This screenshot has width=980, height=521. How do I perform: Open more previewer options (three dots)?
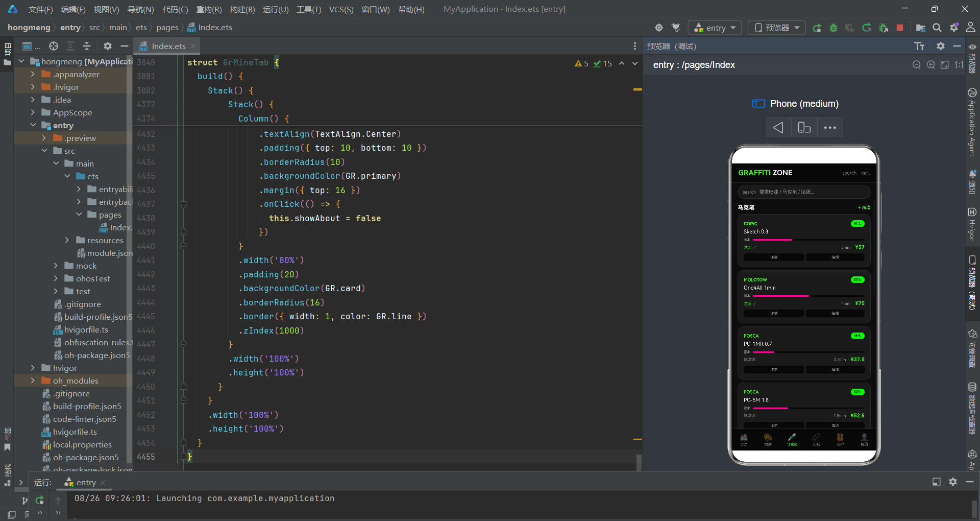click(x=830, y=127)
